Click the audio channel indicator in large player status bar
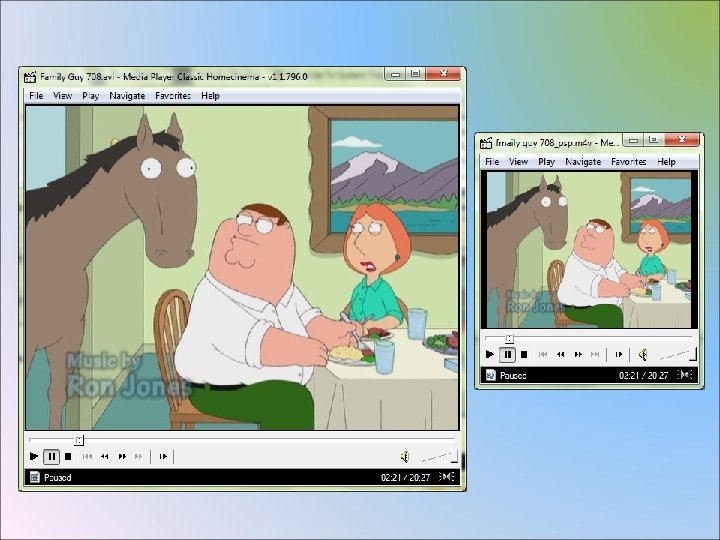 (447, 477)
